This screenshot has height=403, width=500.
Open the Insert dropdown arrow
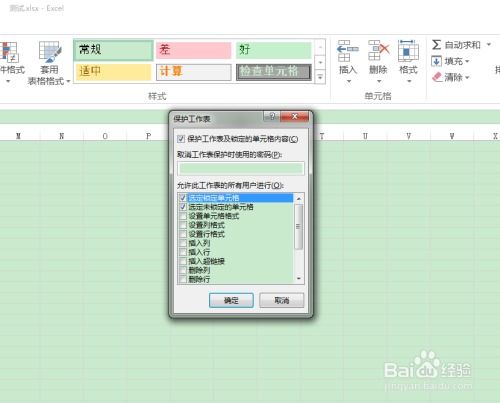coord(349,81)
